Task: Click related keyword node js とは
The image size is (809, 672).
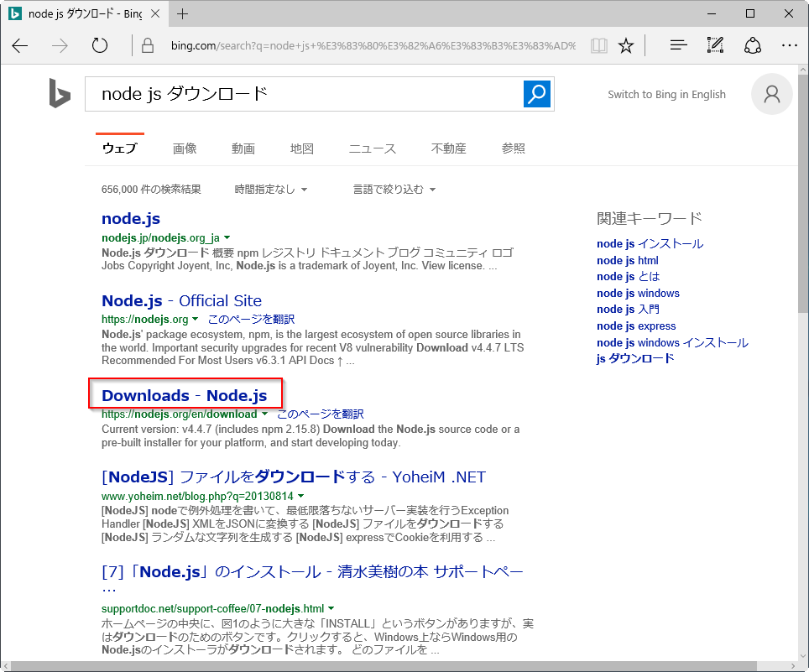Action: (x=629, y=276)
